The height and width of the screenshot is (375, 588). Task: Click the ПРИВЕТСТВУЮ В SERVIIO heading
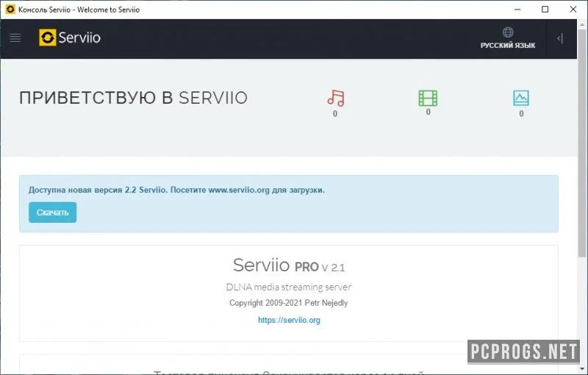[x=133, y=98]
